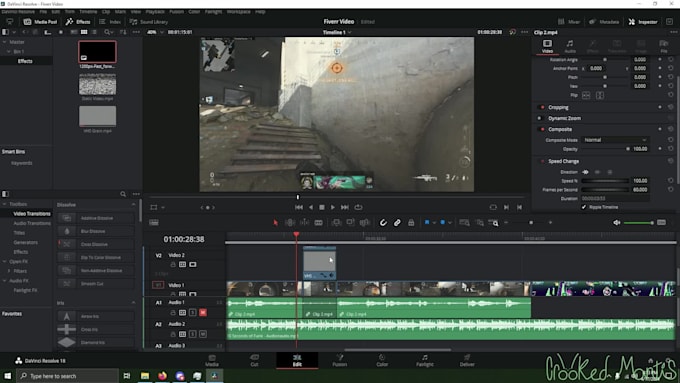Select the arrow Selection Mode tool
This screenshot has width=680, height=383.
[x=275, y=223]
